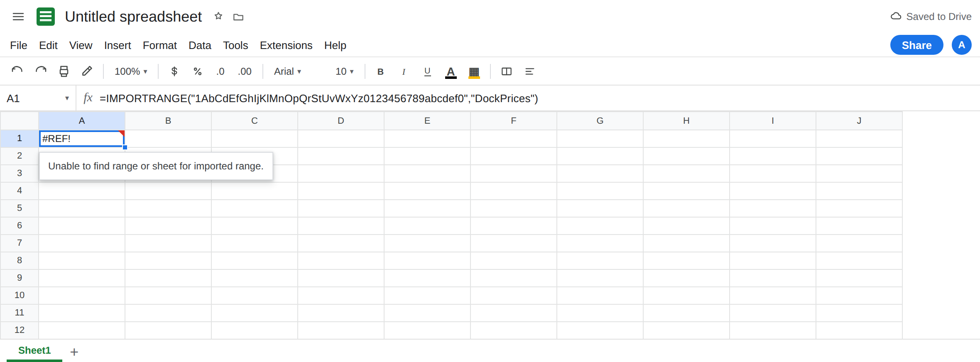Expand the 100% zoom dropdown
The image size is (980, 362).
pos(131,71)
